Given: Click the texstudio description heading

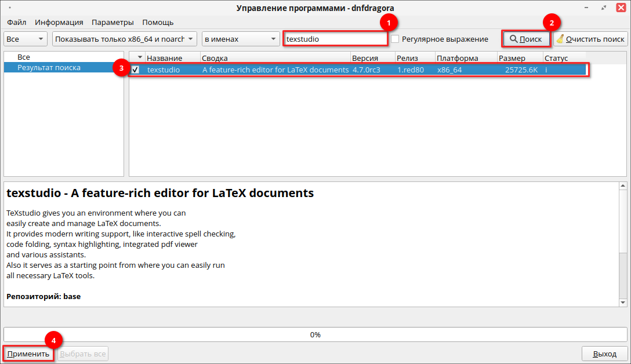Looking at the screenshot, I should [x=159, y=193].
